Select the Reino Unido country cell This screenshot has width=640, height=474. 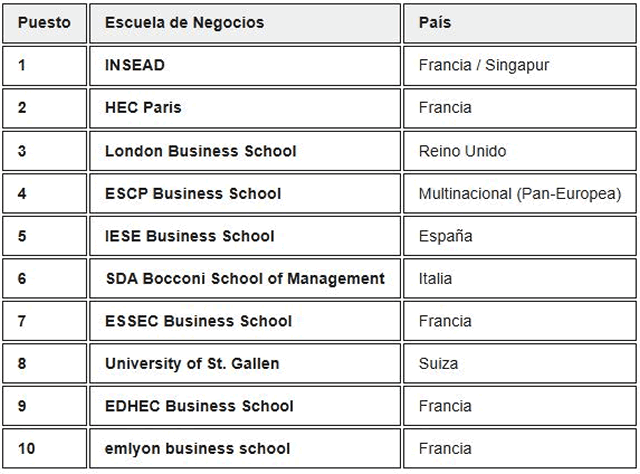click(462, 151)
